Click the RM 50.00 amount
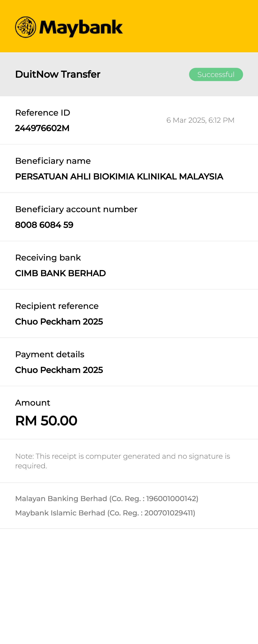This screenshot has width=258, height=644. (46, 420)
